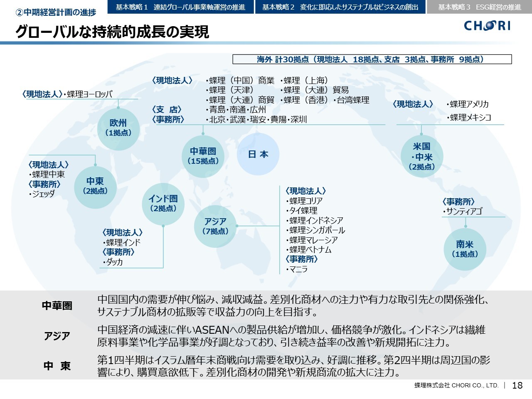This screenshot has height=399, width=532.
Task: Click the 中東 heading in the bottom summary
Action: [x=57, y=366]
